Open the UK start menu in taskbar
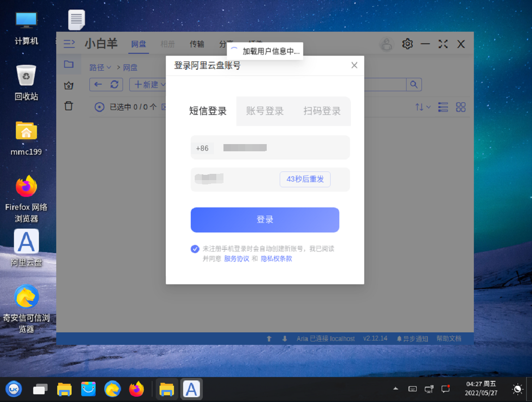Viewport: 532px width, 402px height. coord(13,389)
